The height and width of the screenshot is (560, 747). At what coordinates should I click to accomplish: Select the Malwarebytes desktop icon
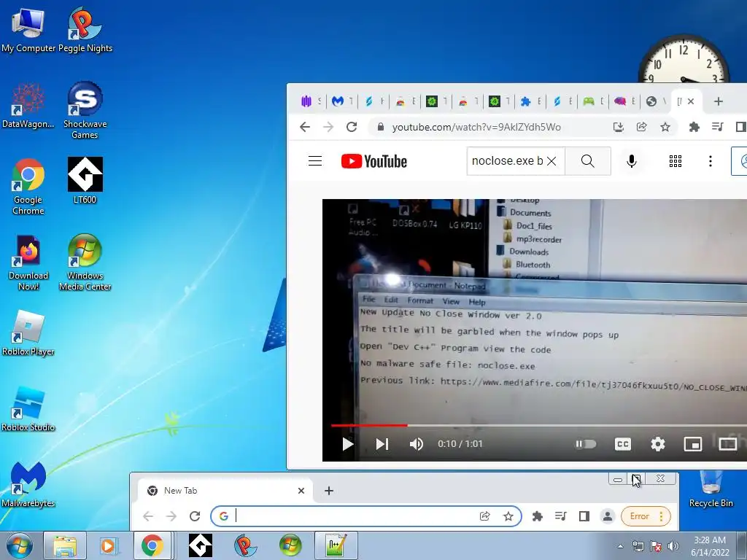(x=28, y=485)
